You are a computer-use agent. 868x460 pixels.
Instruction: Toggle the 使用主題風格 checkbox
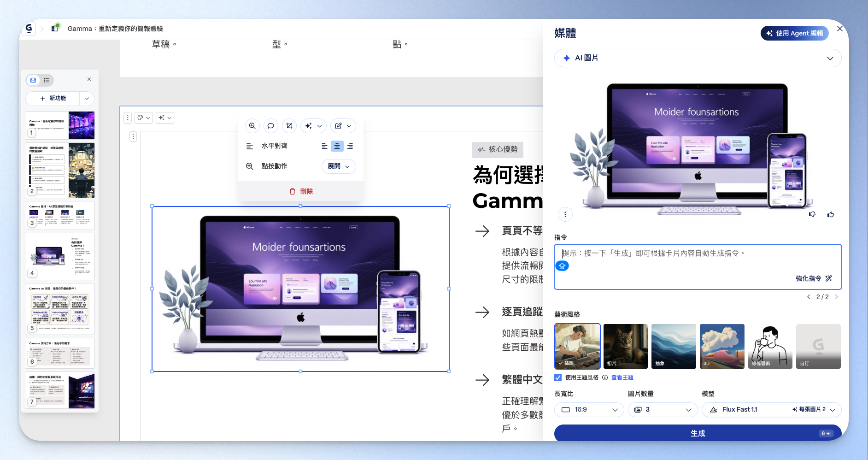(558, 377)
